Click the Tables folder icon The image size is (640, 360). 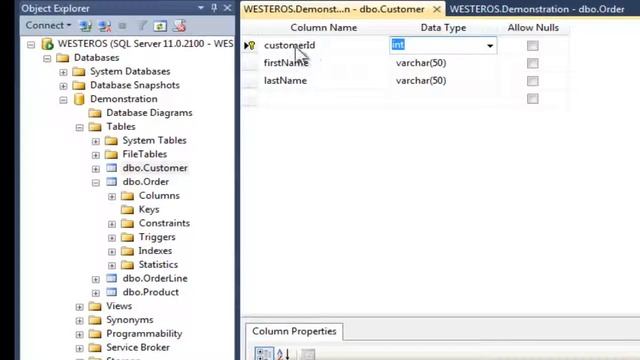point(95,127)
